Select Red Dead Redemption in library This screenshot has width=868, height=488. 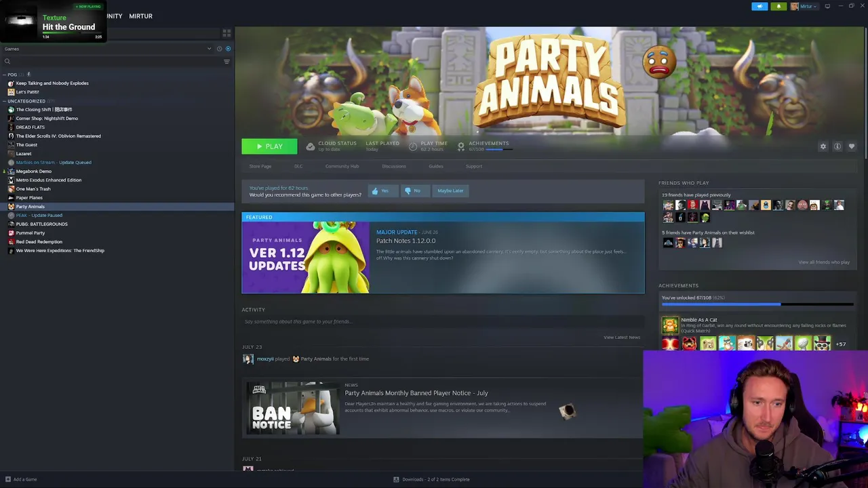tap(39, 242)
